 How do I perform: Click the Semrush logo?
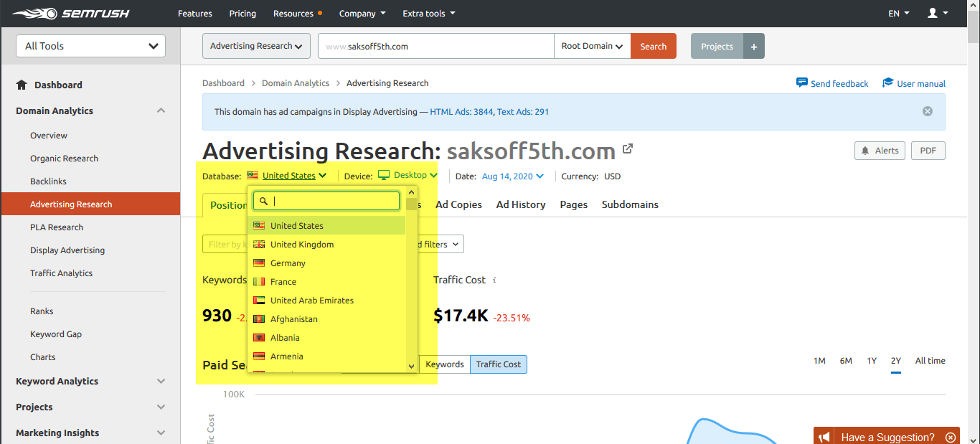(67, 13)
